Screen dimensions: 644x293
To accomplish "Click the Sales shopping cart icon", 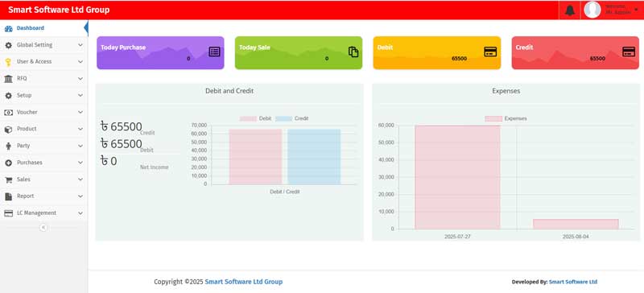I will coord(8,180).
